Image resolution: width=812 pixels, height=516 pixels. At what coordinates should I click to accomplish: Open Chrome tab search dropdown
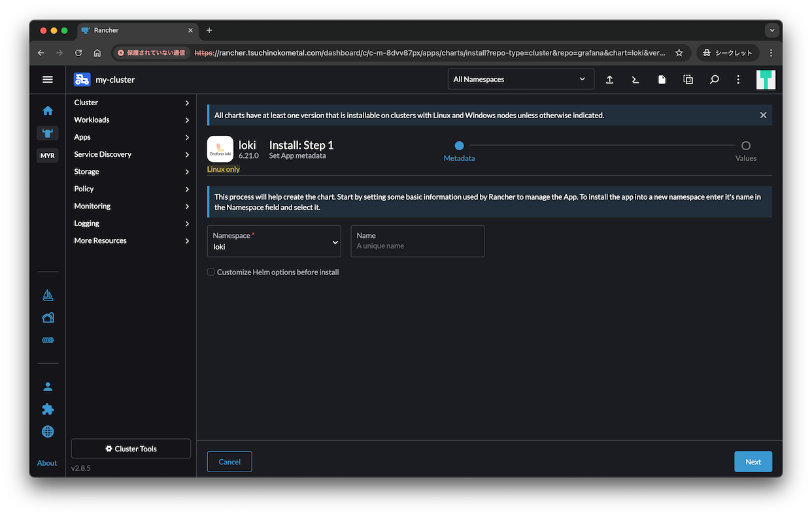point(772,30)
